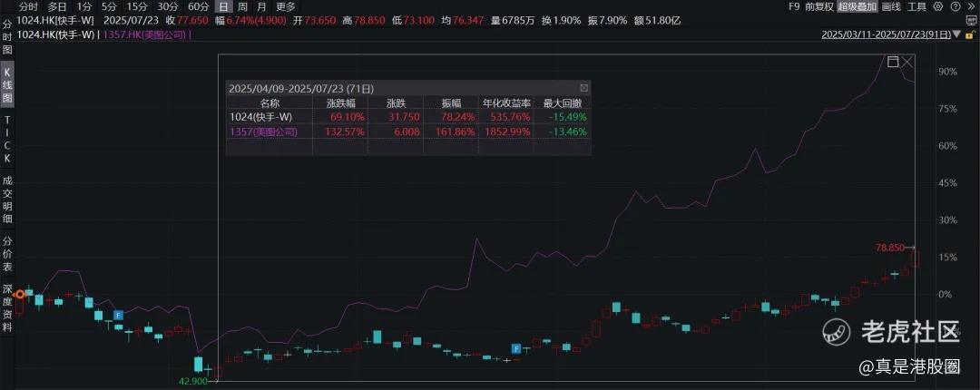The height and width of the screenshot is (390, 980).
Task: Maximize the range statistics overlay box
Action: [893, 62]
